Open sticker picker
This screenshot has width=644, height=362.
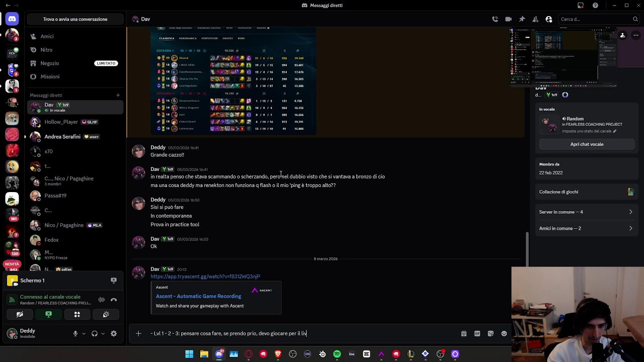491,333
